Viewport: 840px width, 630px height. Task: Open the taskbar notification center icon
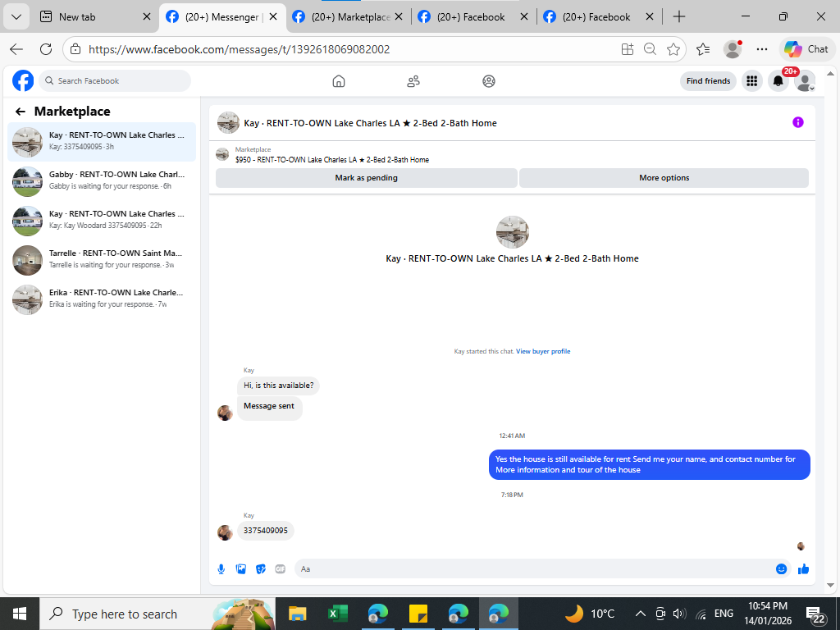816,615
